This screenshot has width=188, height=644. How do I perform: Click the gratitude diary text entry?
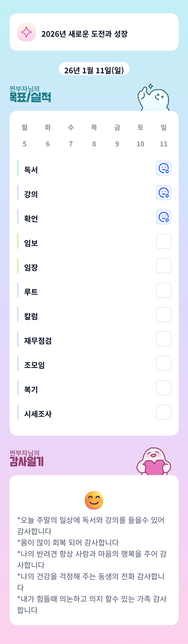pyautogui.click(x=92, y=565)
